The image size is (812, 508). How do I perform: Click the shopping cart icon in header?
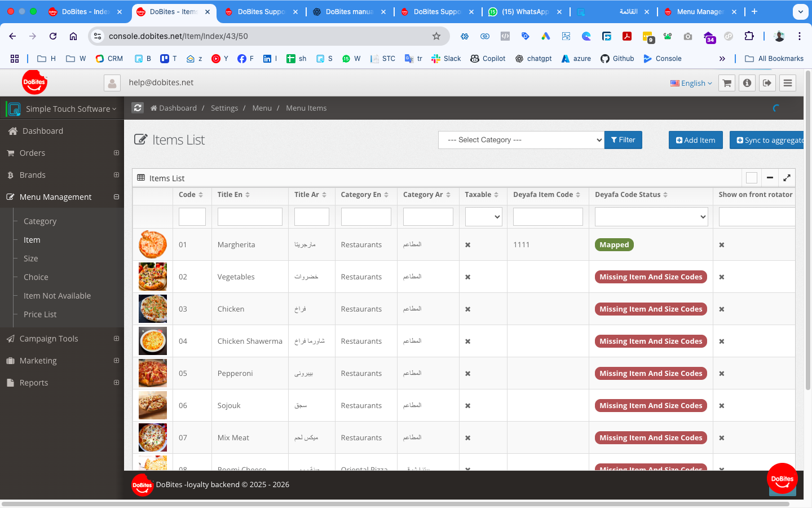727,83
